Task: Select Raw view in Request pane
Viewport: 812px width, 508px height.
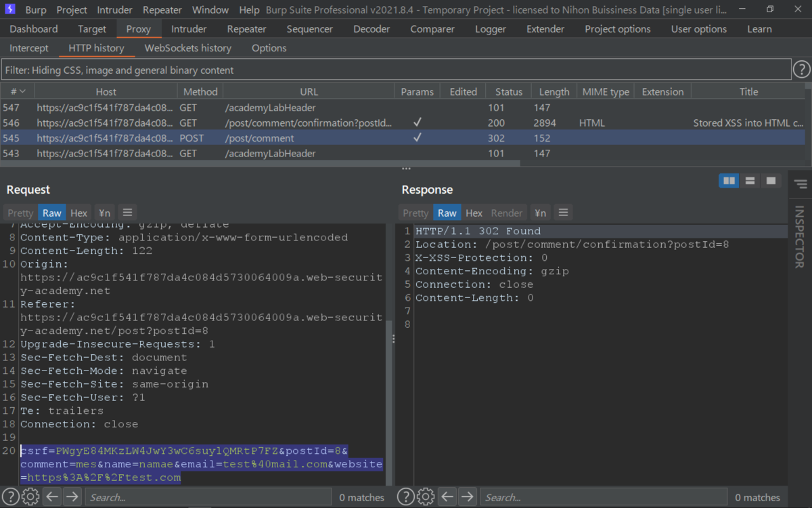Action: 51,213
